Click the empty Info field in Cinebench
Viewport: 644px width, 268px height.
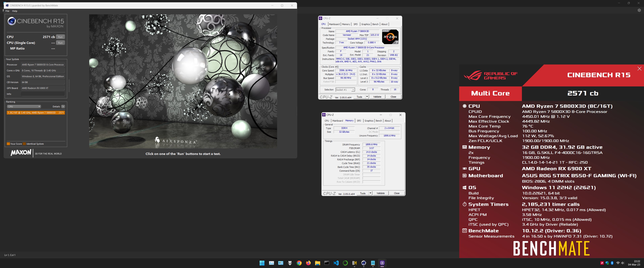pos(43,94)
